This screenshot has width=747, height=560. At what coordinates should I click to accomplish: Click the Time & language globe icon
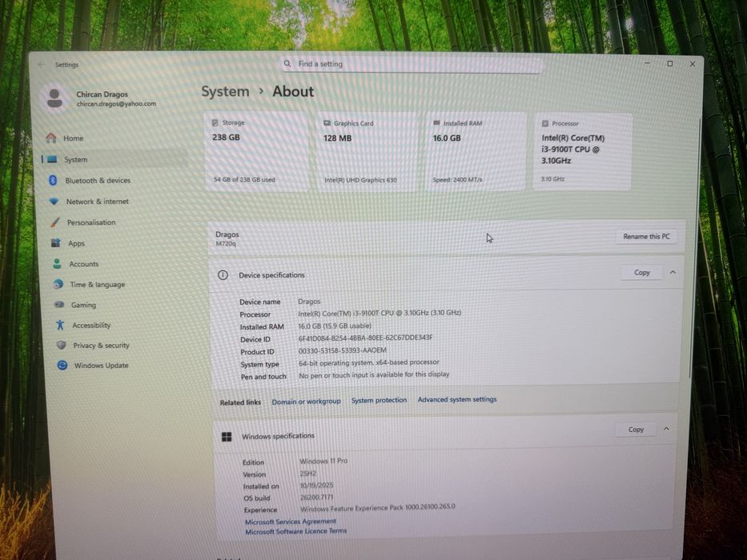tap(58, 284)
